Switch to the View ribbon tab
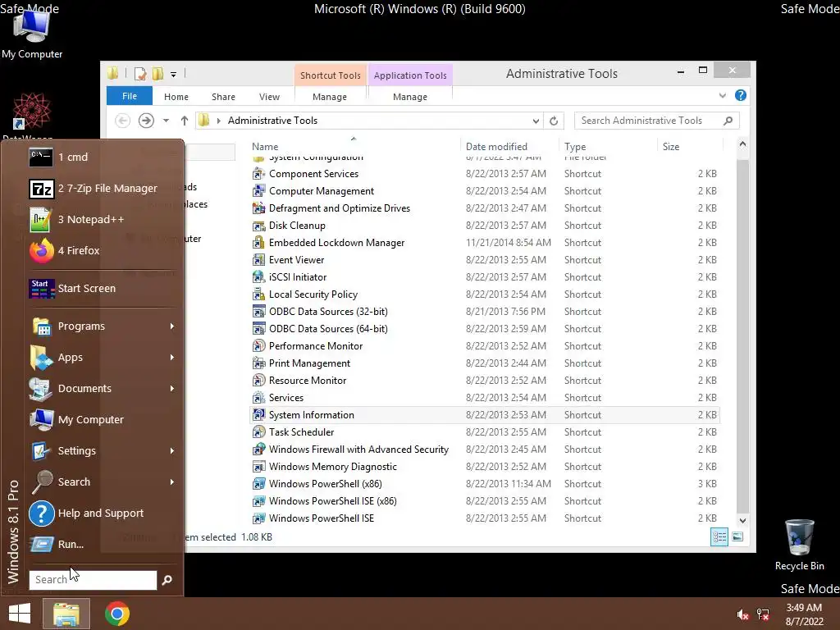This screenshot has width=840, height=630. [269, 97]
